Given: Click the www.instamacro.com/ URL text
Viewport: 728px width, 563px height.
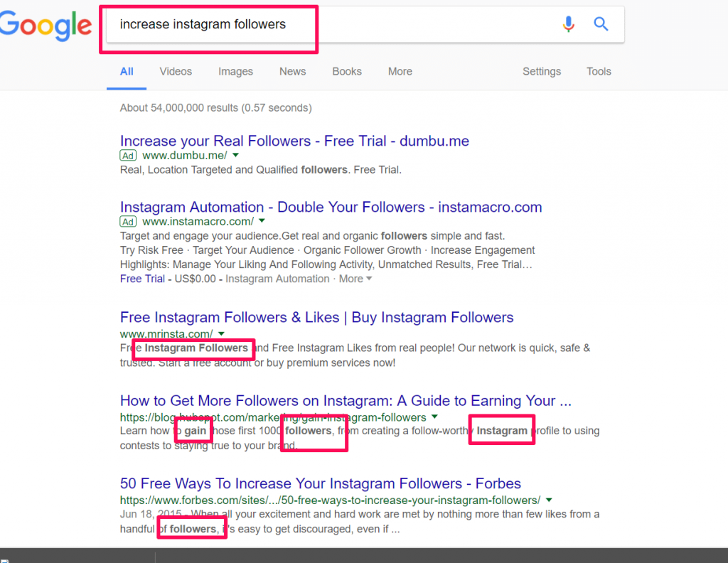Looking at the screenshot, I should point(198,221).
